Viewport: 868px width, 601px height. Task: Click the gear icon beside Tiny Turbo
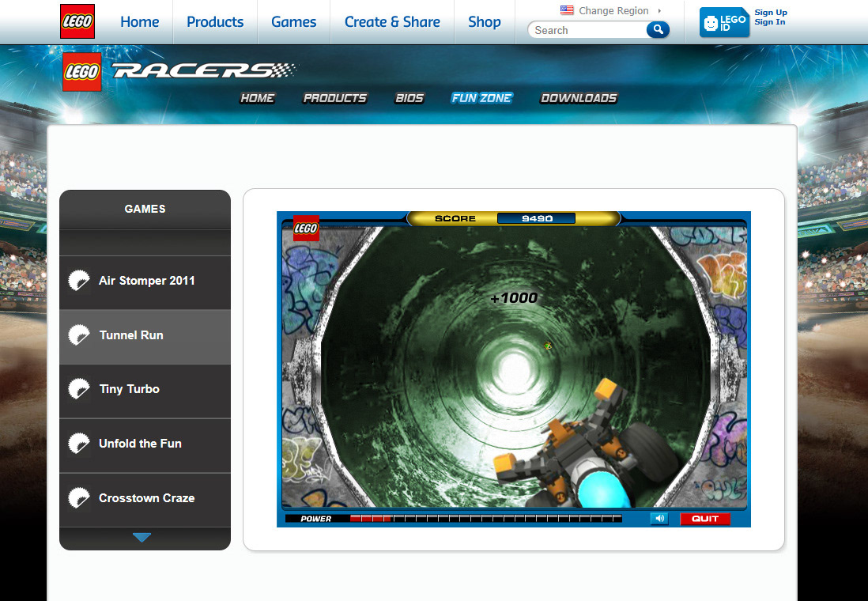78,389
